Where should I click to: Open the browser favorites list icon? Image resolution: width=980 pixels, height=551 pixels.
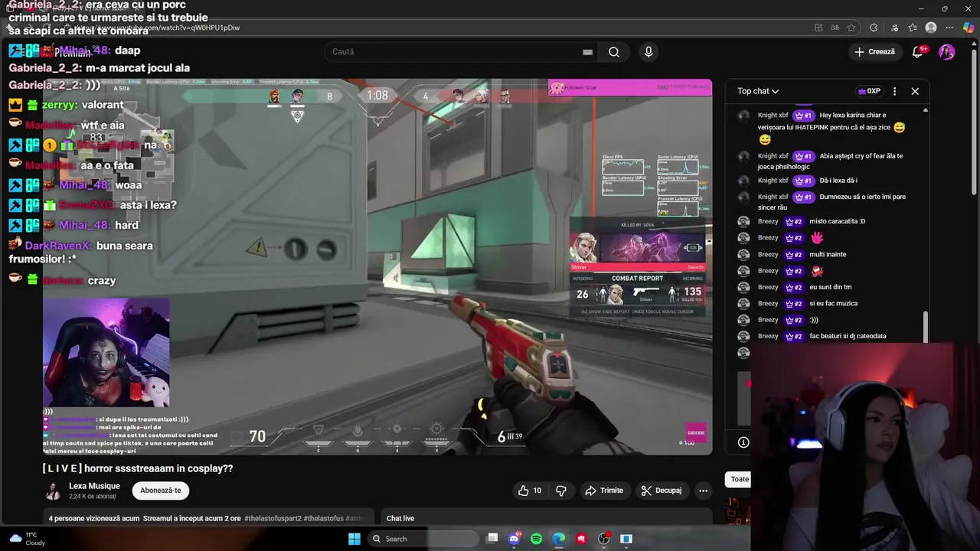(912, 28)
